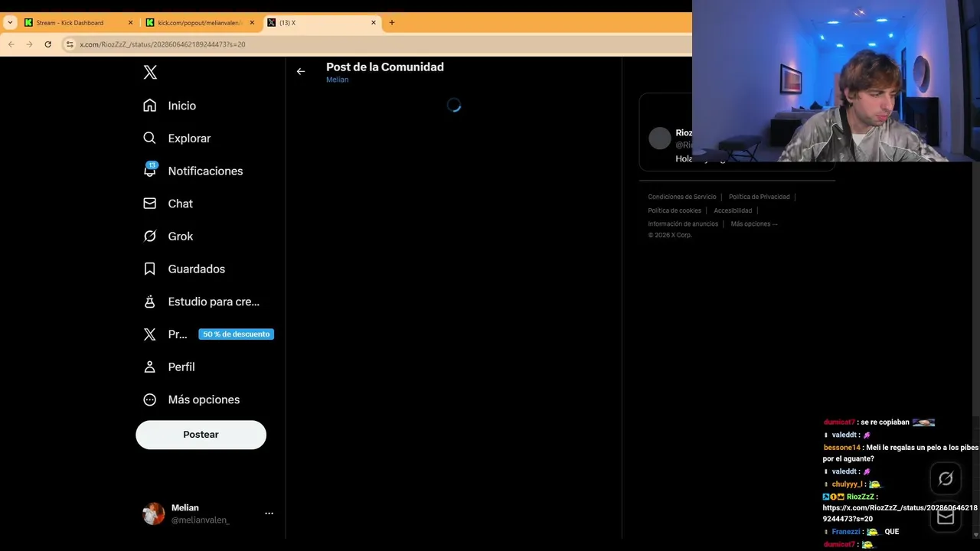The width and height of the screenshot is (980, 551).
Task: Click the circled dots more icon
Action: point(150,399)
